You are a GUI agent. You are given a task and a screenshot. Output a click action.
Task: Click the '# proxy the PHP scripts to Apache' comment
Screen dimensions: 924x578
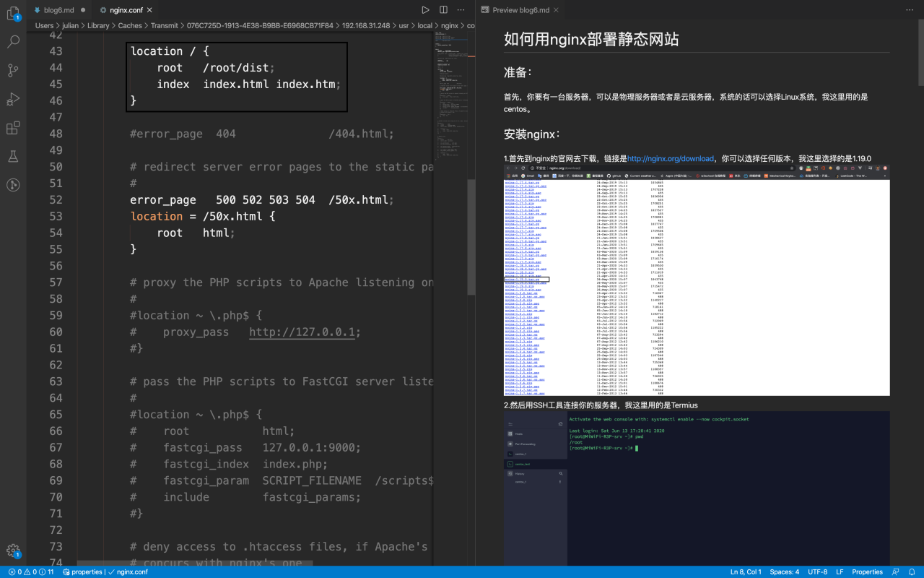[282, 282]
